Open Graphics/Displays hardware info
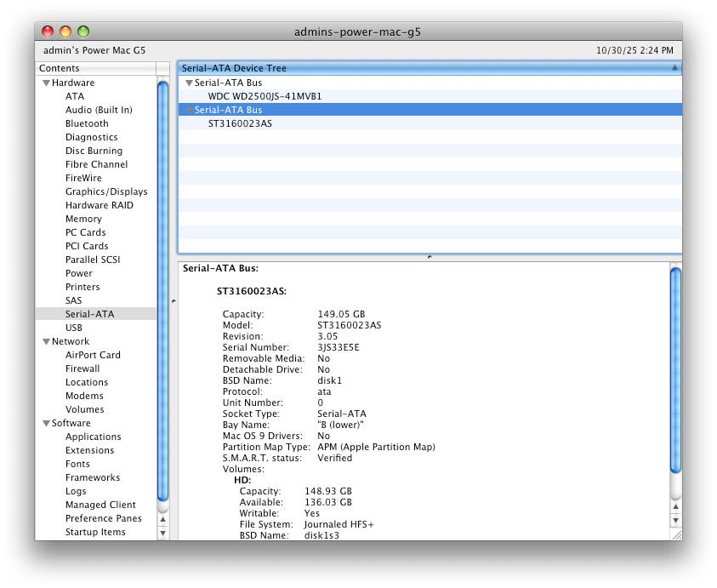This screenshot has height=588, width=717. tap(106, 192)
